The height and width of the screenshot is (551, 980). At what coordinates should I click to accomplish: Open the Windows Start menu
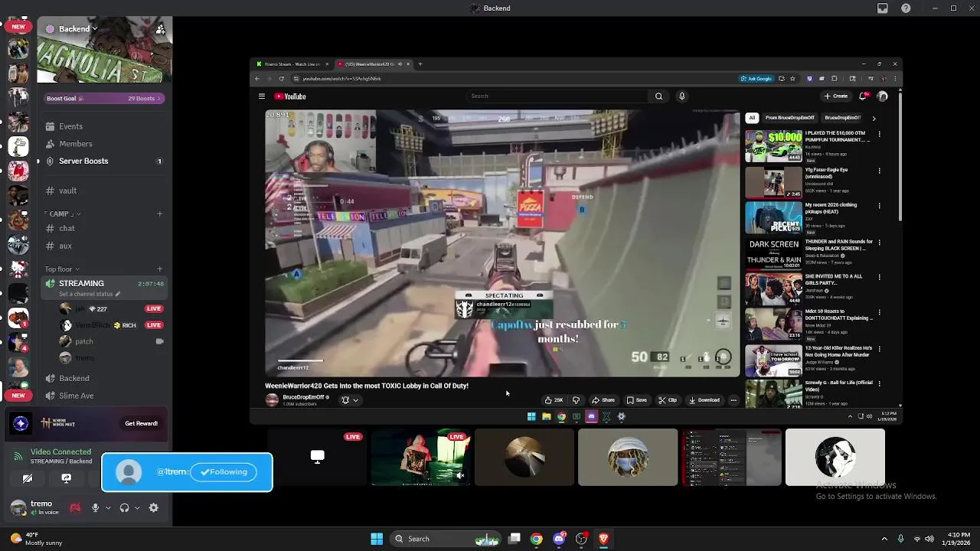(377, 539)
